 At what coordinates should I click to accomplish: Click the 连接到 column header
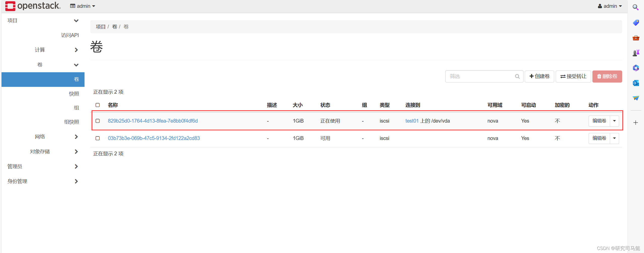tap(413, 105)
